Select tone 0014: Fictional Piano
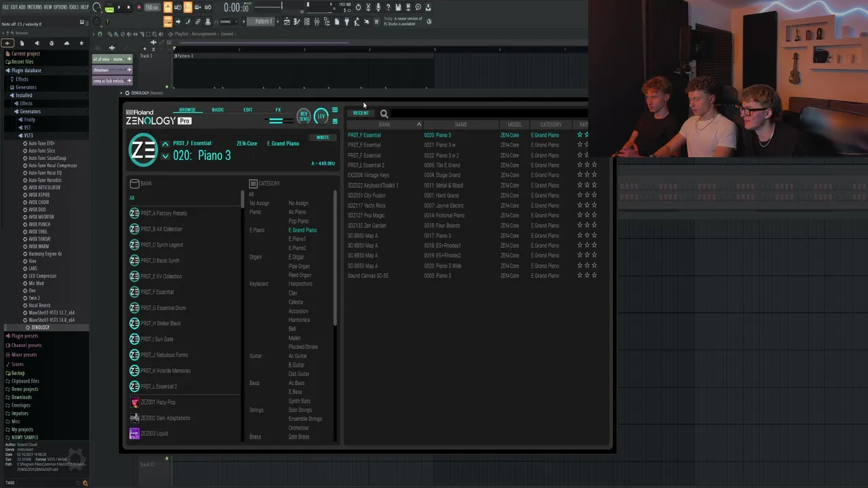The height and width of the screenshot is (488, 868). pos(444,216)
